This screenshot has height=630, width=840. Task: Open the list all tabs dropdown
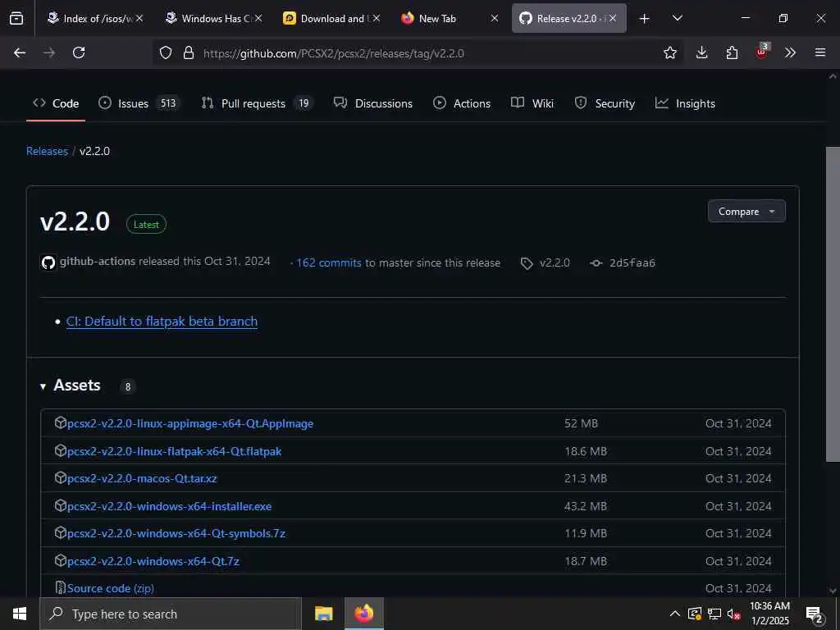click(x=678, y=18)
